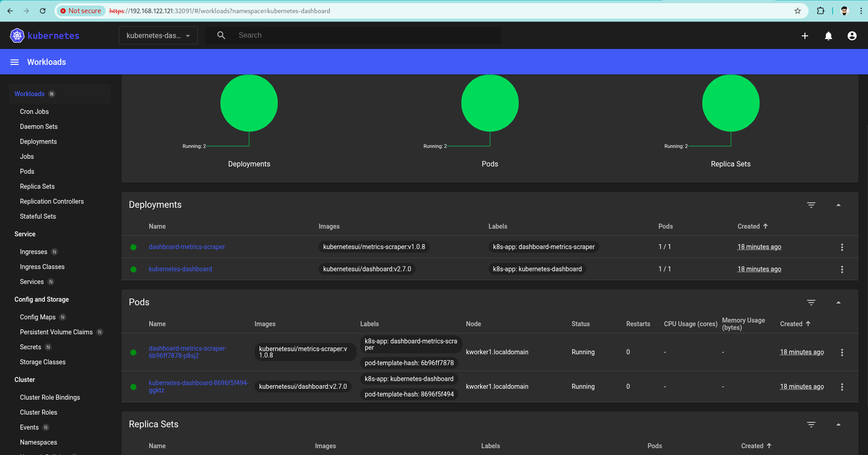Image resolution: width=868 pixels, height=455 pixels.
Task: Open the user account icon
Action: 852,36
